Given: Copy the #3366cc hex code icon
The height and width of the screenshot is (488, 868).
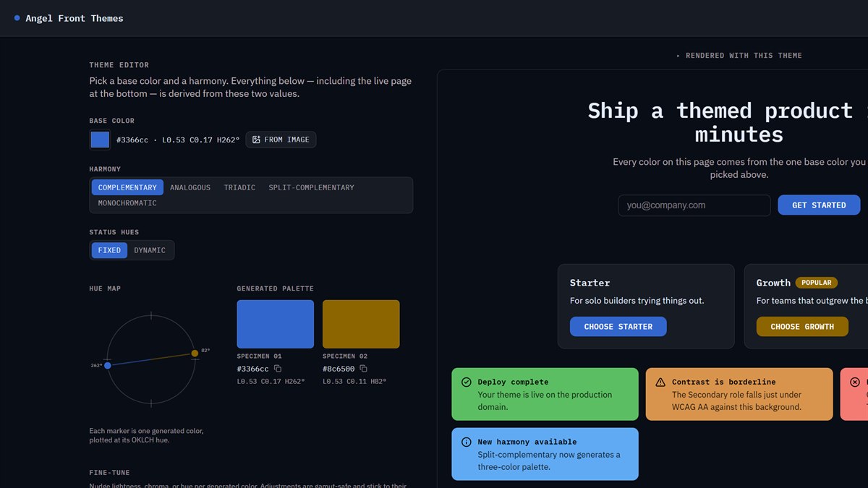Looking at the screenshot, I should point(278,369).
